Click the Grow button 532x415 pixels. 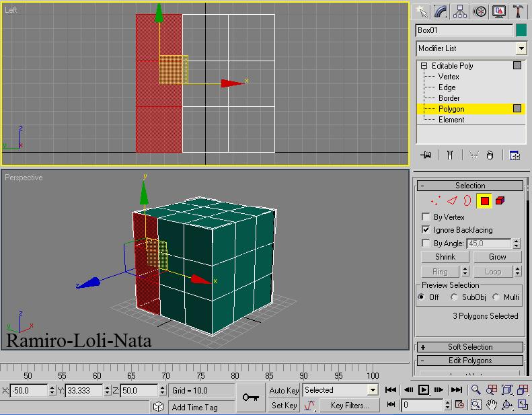(x=498, y=257)
